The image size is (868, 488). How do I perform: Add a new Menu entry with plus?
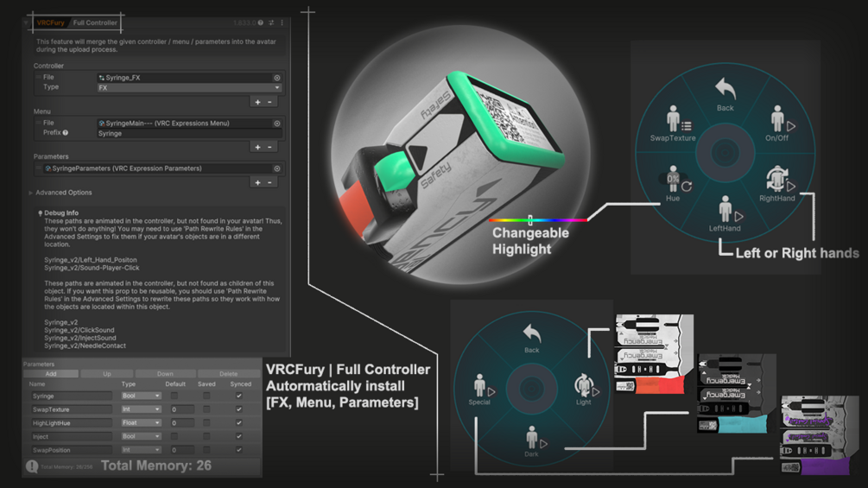click(257, 147)
